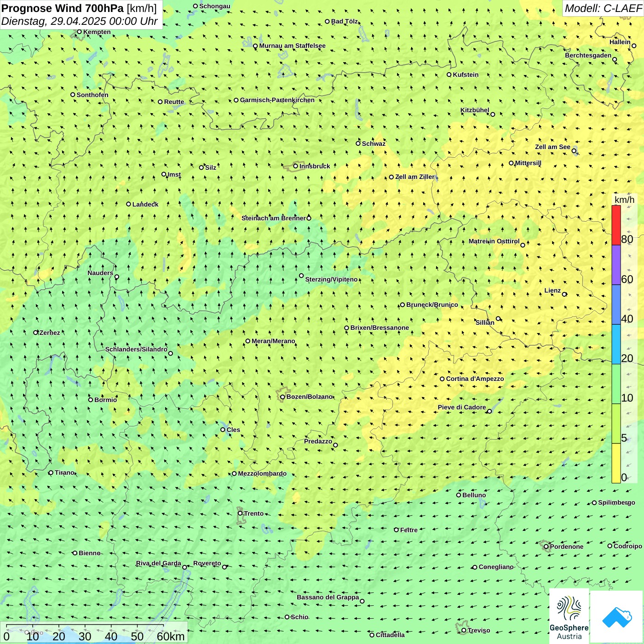Viewport: 644px width, 644px height.
Task: Select the light blue 20–40 km/h legend color
Action: (616, 345)
